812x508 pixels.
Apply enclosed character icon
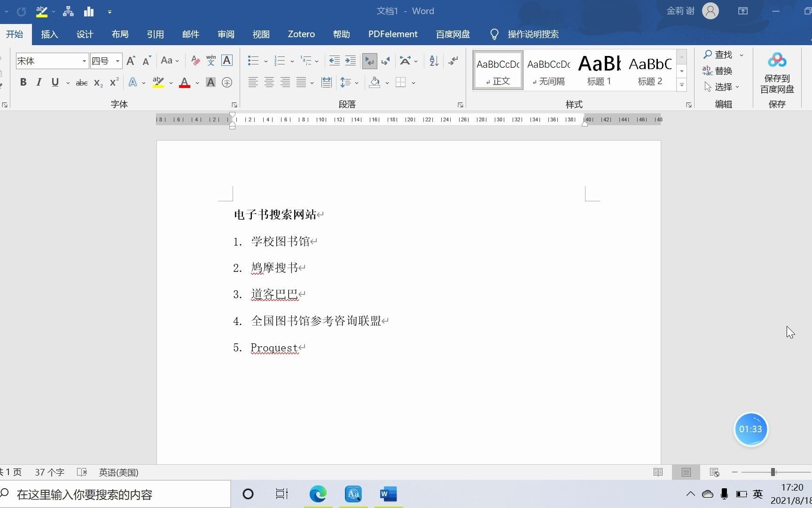(x=227, y=82)
